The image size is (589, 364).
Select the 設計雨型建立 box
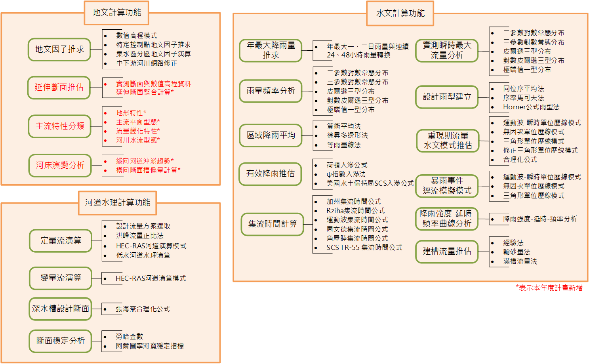tap(447, 97)
